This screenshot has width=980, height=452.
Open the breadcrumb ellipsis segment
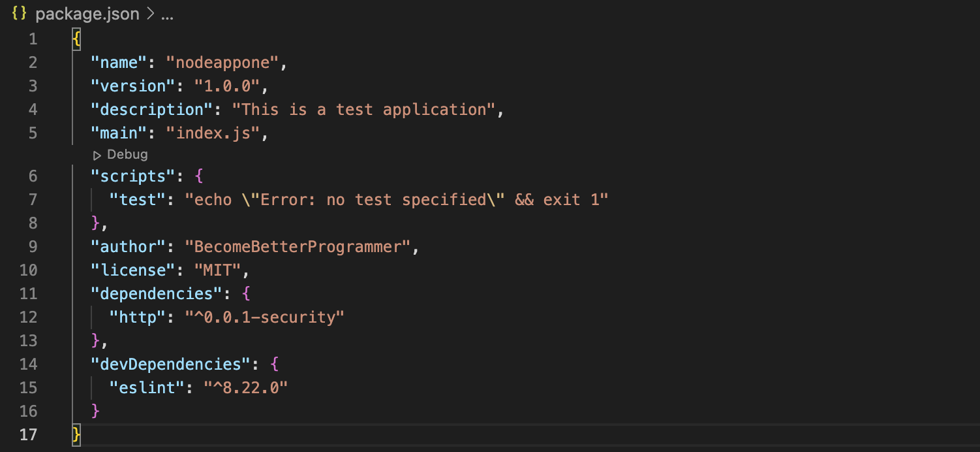point(167,14)
